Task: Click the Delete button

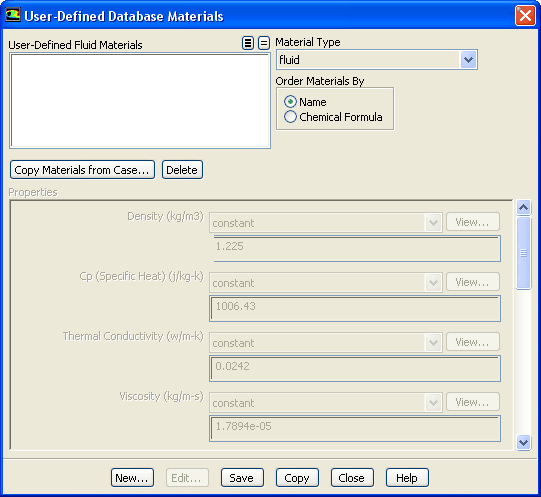Action: pyautogui.click(x=182, y=170)
